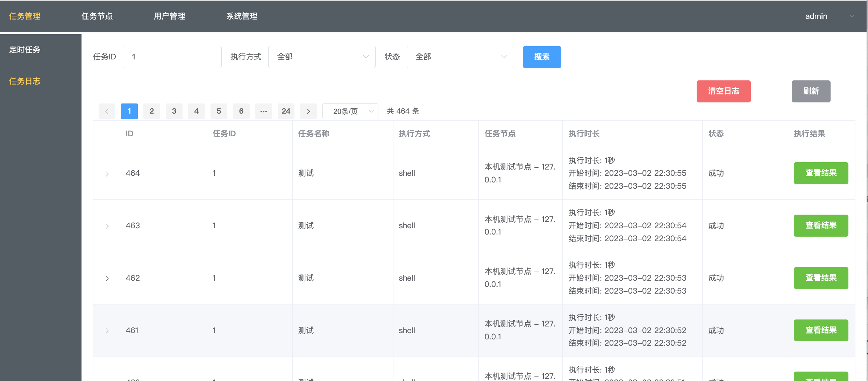Click the 刷新 button
The image size is (868, 381).
pos(811,91)
